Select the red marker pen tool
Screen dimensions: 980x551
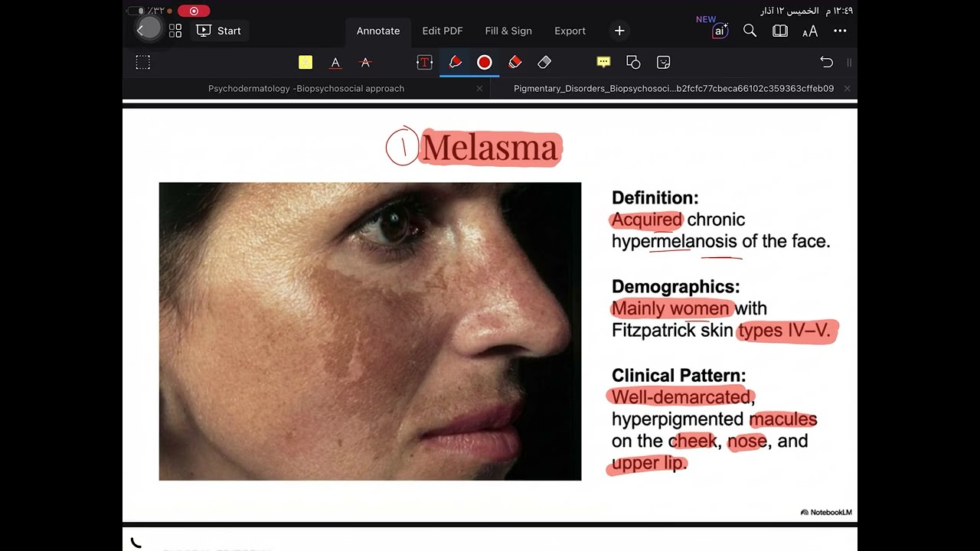click(x=455, y=62)
